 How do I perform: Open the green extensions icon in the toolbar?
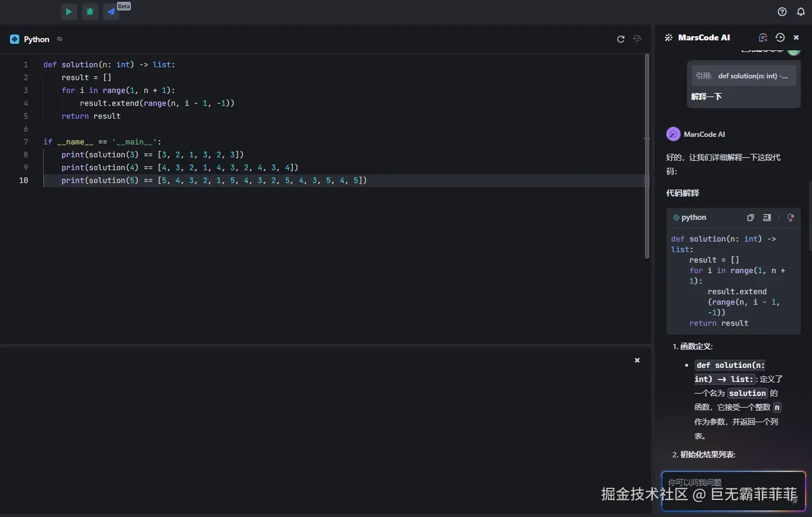tap(89, 11)
